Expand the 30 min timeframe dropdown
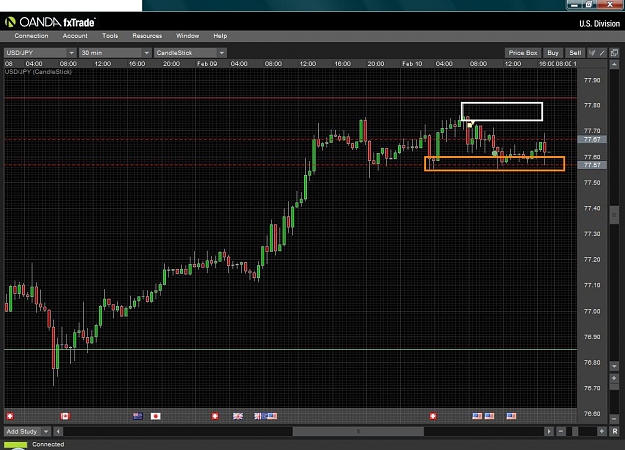Image resolution: width=625 pixels, height=450 pixels. click(146, 53)
